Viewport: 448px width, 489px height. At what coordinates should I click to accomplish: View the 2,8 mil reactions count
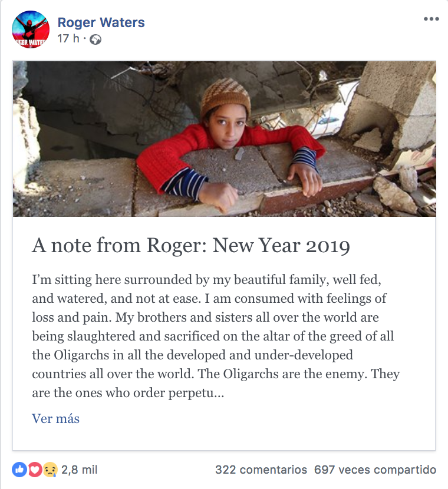[x=79, y=470]
